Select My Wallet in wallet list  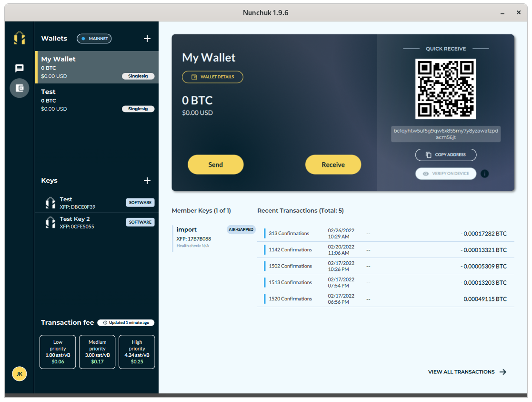click(x=97, y=67)
